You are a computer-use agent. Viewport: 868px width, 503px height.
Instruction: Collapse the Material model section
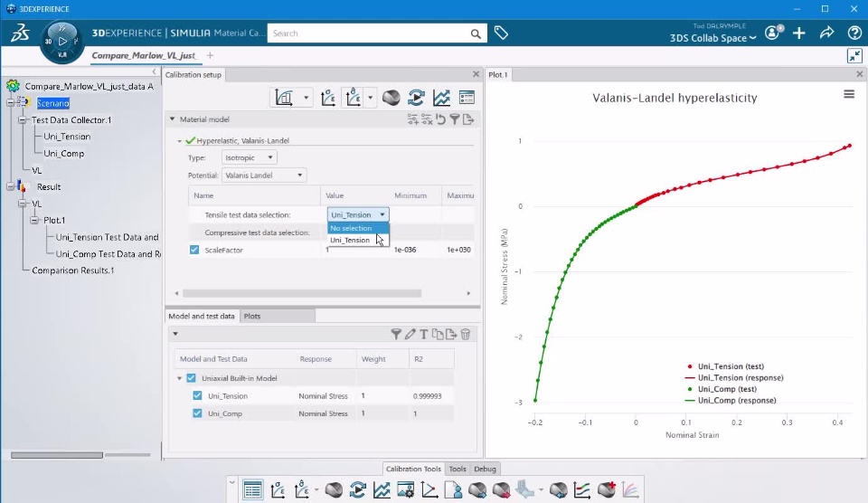click(172, 119)
